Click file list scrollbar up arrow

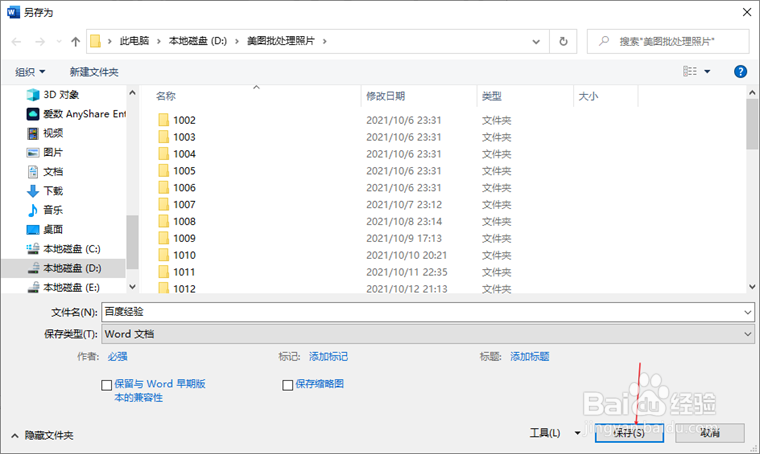tap(752, 92)
